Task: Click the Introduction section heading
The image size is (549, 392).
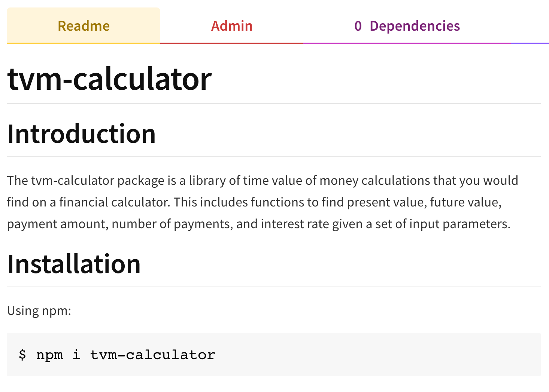Action: [81, 134]
